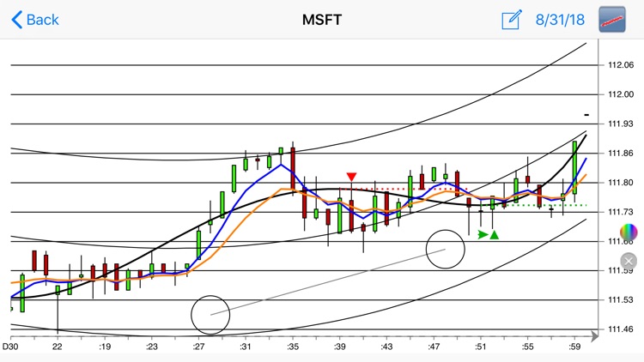Image resolution: width=644 pixels, height=362 pixels.
Task: Tap the :51 time axis label
Action: click(481, 347)
